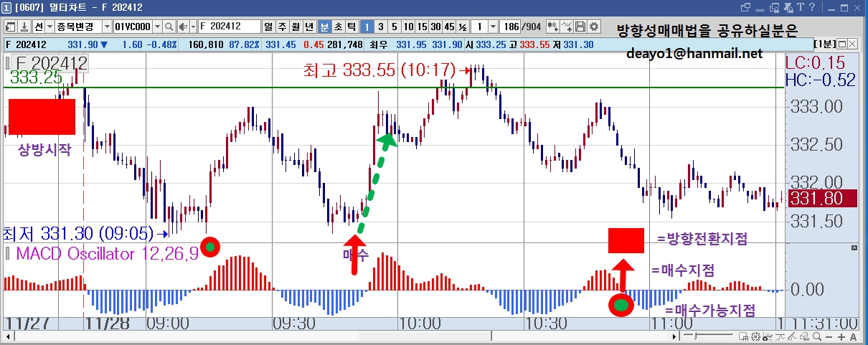The image size is (868, 345).
Task: Click the 최고 333.55 (10:17) high label
Action: (x=380, y=71)
